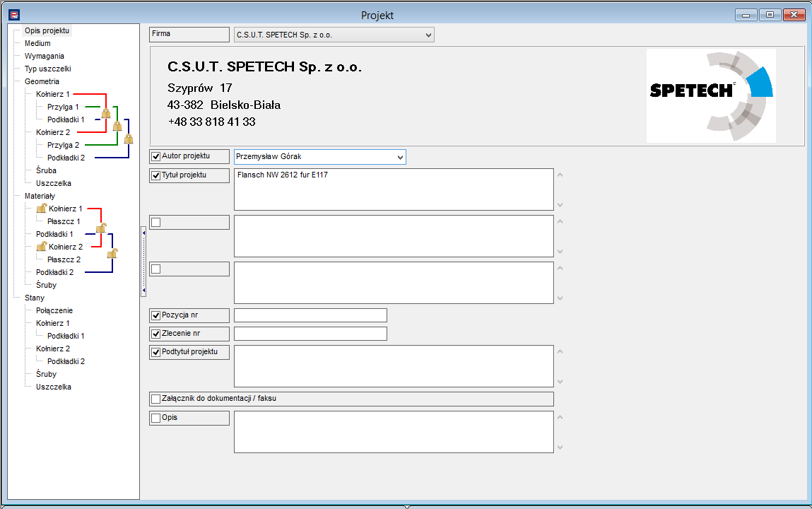812x509 pixels.
Task: Click the upper arrow on the panel splitter
Action: 143,233
